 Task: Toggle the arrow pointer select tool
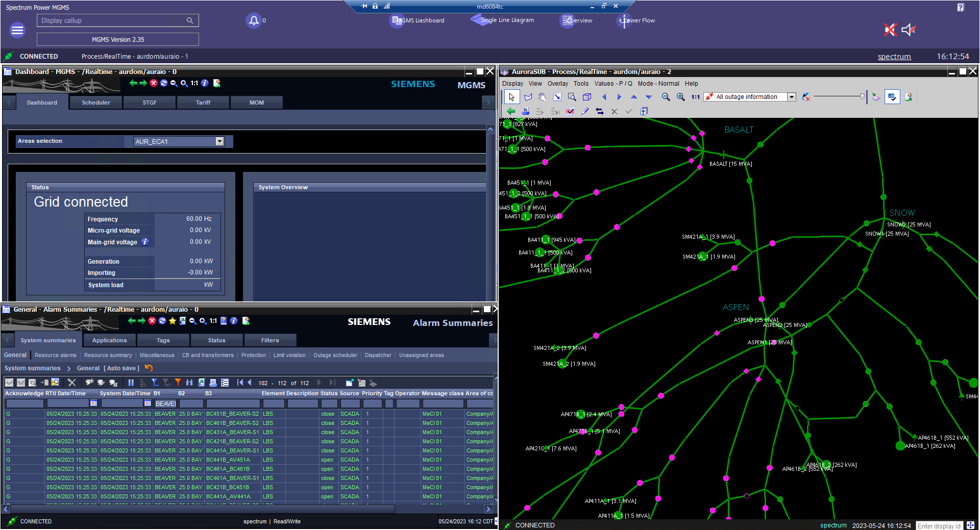[511, 97]
